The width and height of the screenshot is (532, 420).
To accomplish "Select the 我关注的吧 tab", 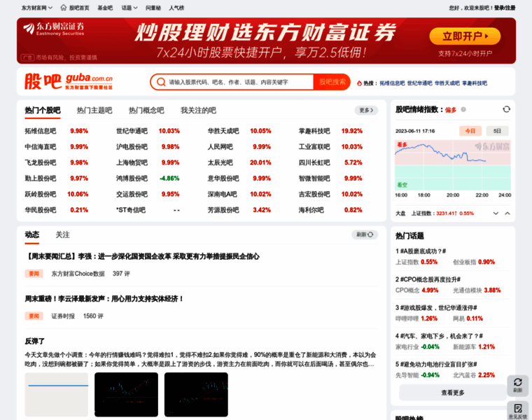I will 198,111.
